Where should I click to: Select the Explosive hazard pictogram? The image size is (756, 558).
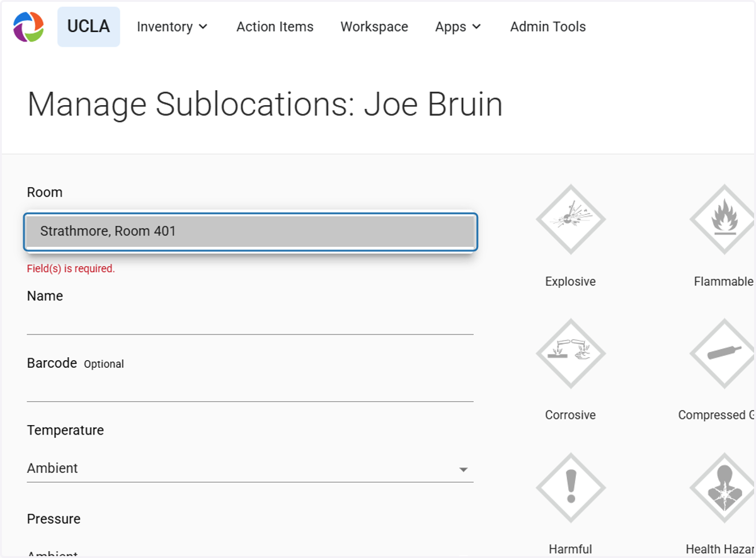pyautogui.click(x=571, y=219)
